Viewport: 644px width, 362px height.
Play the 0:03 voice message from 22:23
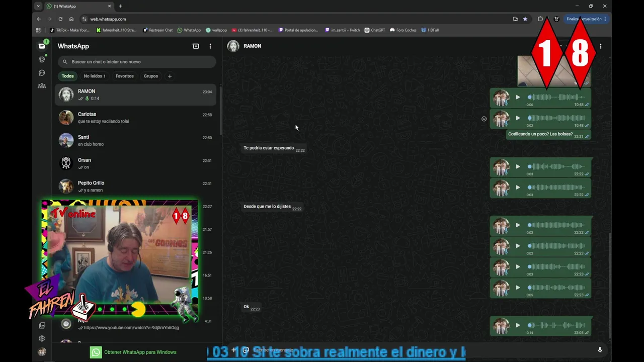coord(518,267)
